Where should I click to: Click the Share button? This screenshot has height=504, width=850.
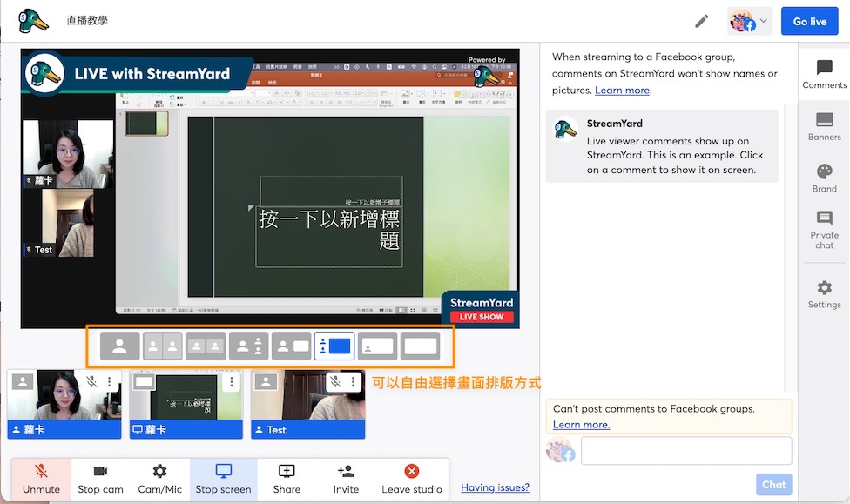[x=287, y=479]
